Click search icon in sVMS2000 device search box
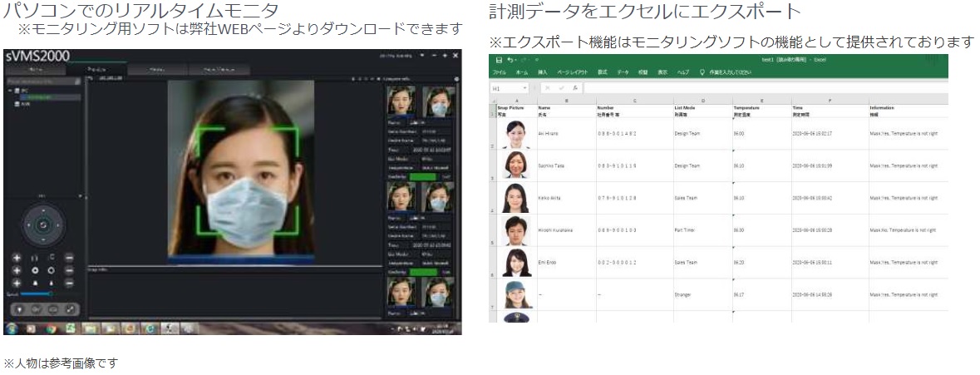This screenshot has width=980, height=375. click(x=78, y=81)
